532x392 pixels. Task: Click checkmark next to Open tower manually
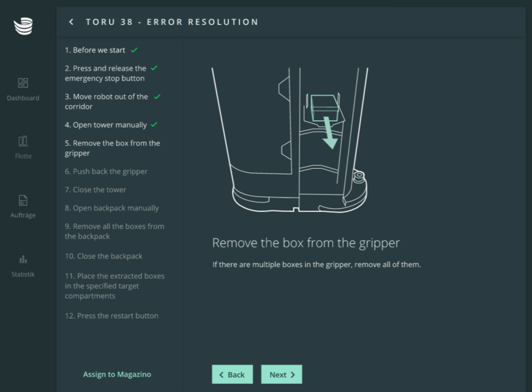(x=154, y=125)
